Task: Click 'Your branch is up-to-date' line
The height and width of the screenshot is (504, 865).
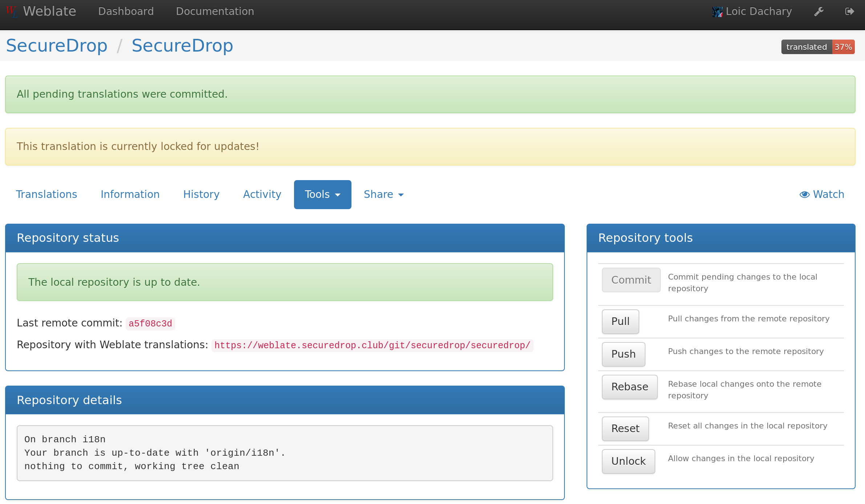Action: tap(155, 453)
